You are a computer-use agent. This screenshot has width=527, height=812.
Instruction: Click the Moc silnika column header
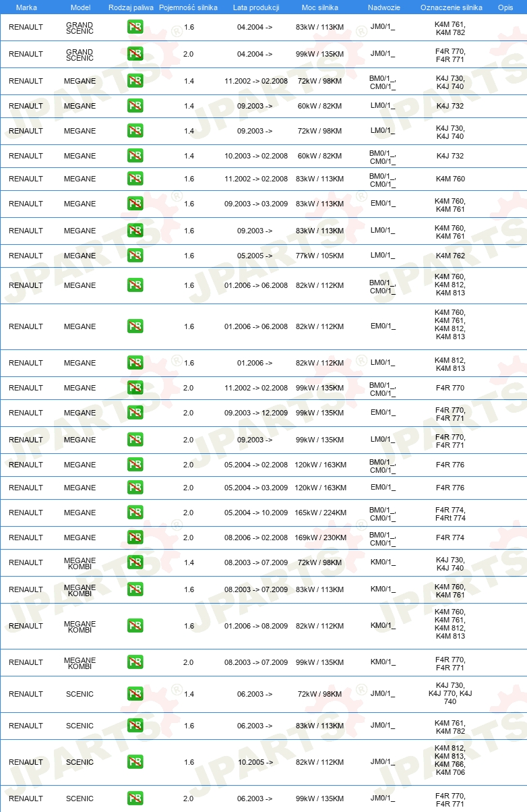click(320, 7)
